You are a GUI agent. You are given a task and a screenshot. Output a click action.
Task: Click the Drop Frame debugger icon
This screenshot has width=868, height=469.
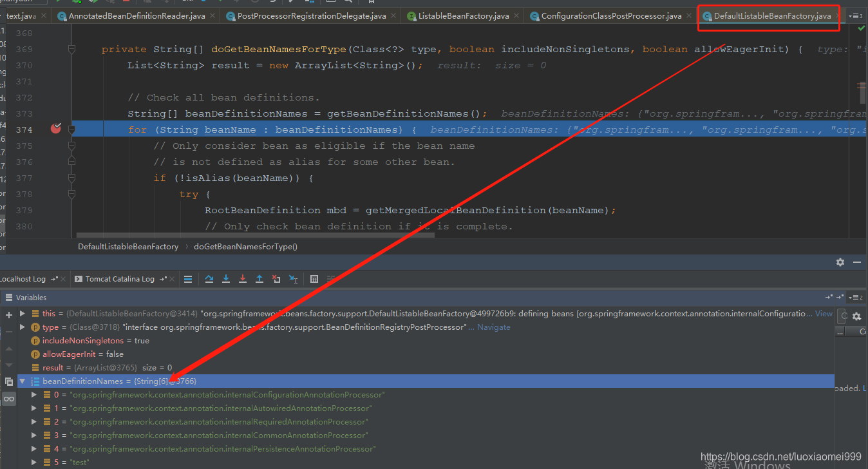276,279
